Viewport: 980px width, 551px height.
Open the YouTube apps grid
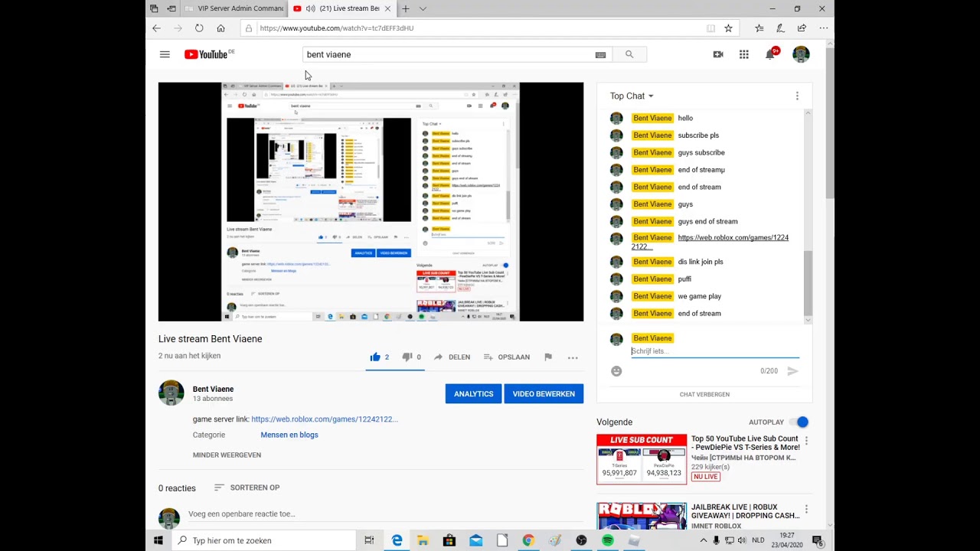click(x=743, y=54)
